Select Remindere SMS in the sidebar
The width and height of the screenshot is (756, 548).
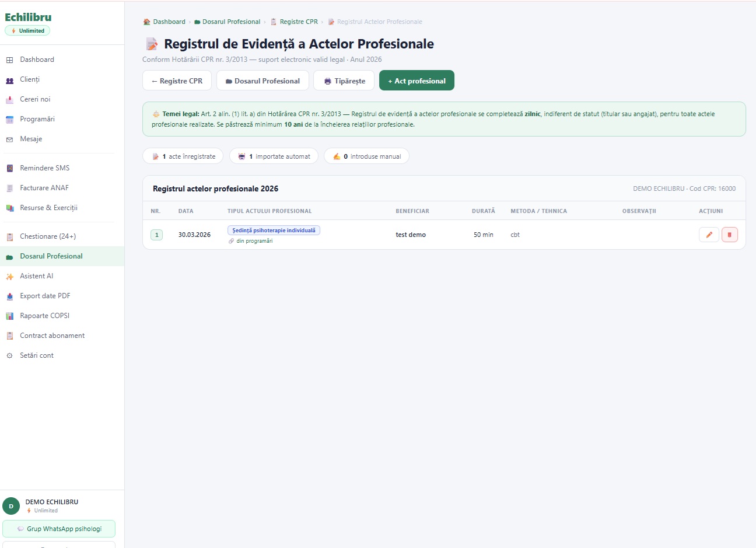click(x=10, y=167)
